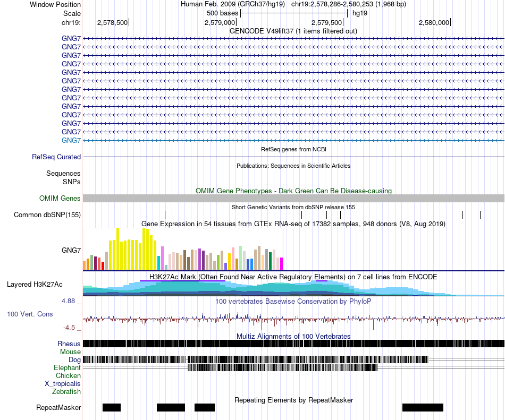
Task: Click the hg19 label beside scale bar
Action: (x=360, y=13)
